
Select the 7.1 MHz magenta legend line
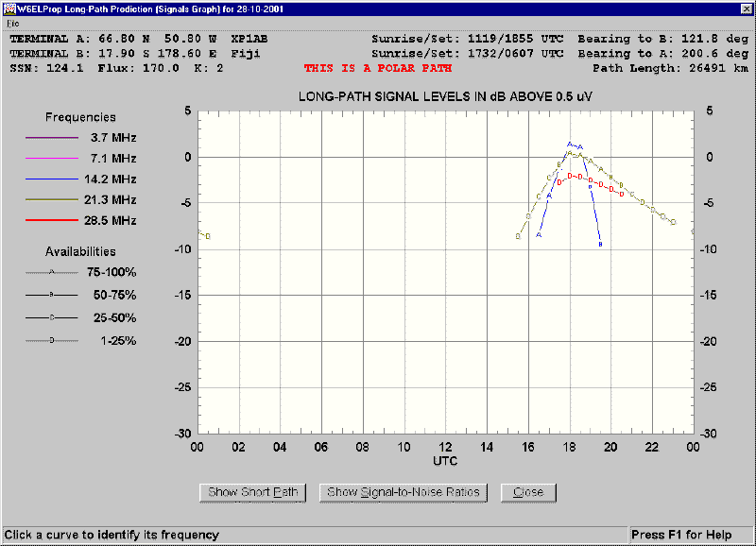(x=52, y=158)
